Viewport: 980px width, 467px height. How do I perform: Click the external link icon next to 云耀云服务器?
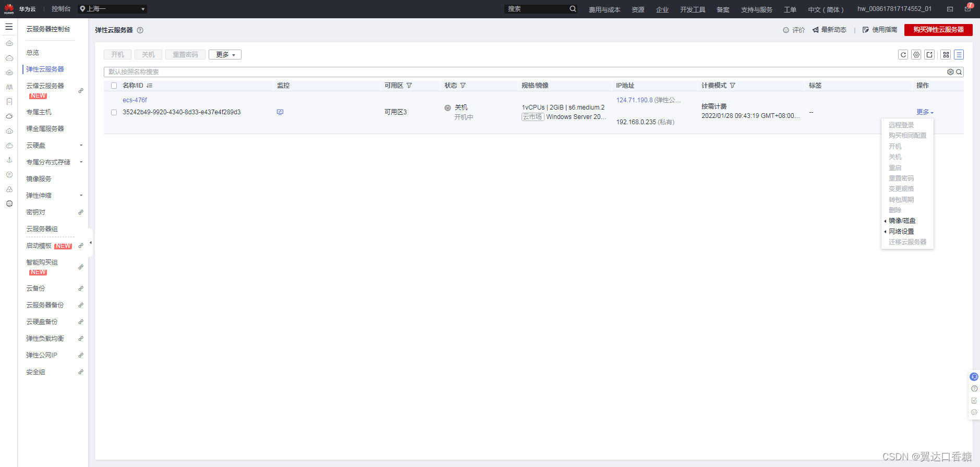(81, 91)
